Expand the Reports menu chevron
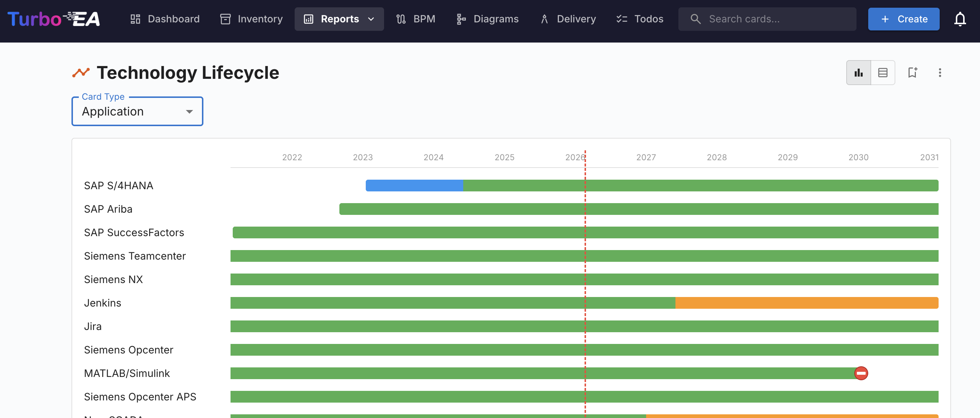This screenshot has width=980, height=418. (371, 19)
